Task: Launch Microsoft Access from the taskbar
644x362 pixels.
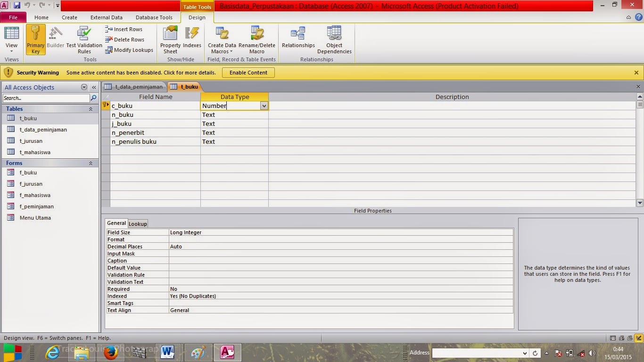Action: point(228,352)
